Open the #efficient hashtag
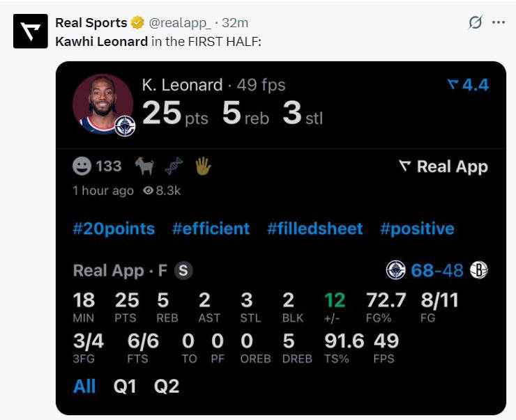This screenshot has width=516, height=420. (211, 228)
